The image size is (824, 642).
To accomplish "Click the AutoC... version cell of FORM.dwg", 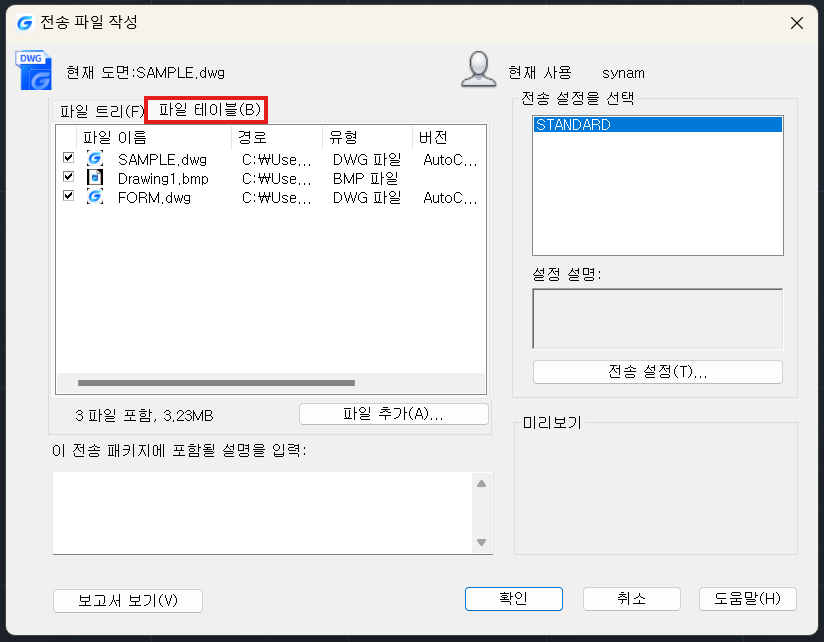I will click(x=450, y=198).
